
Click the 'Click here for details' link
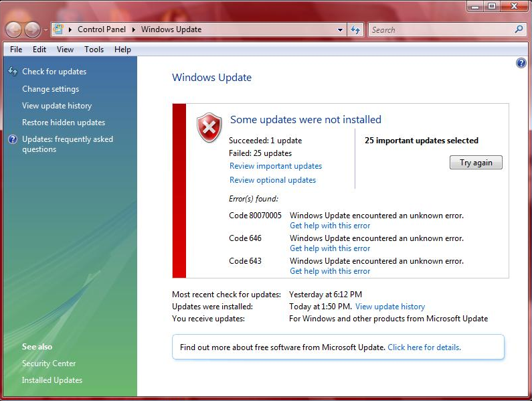click(424, 347)
